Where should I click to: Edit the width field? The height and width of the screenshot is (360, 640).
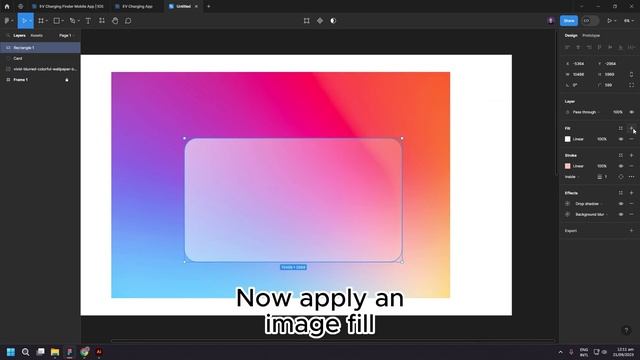(578, 74)
